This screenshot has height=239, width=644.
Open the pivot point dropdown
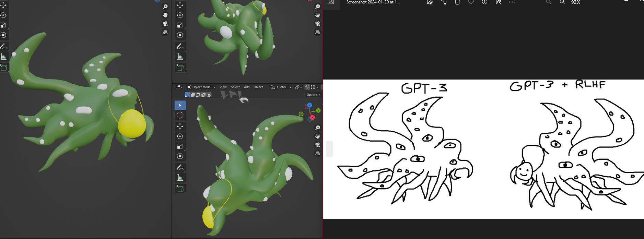coord(298,87)
